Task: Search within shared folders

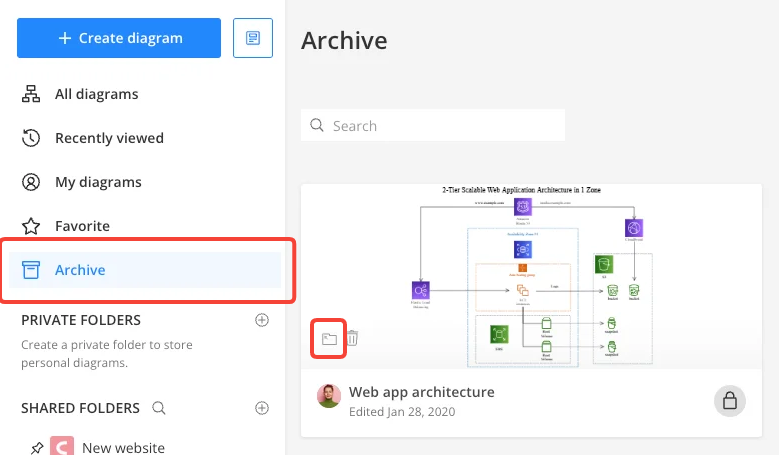Action: click(158, 408)
